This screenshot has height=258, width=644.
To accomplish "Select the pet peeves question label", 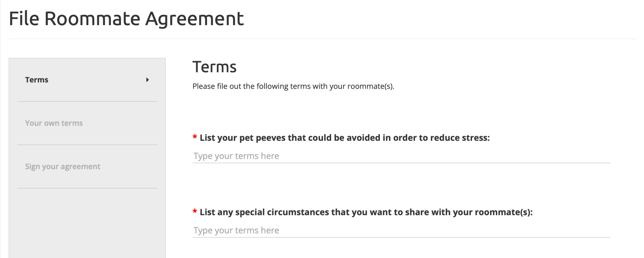I will 346,137.
